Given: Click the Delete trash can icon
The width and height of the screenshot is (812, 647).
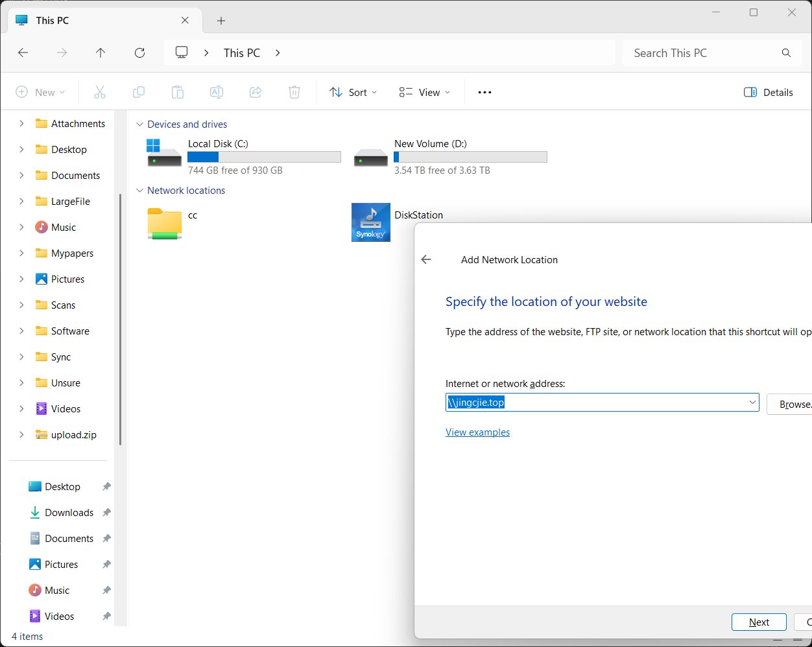Looking at the screenshot, I should [294, 92].
